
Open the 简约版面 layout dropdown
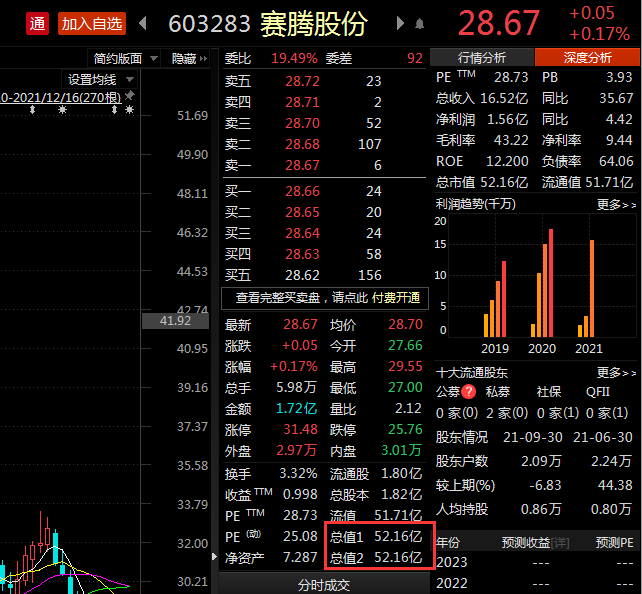124,59
